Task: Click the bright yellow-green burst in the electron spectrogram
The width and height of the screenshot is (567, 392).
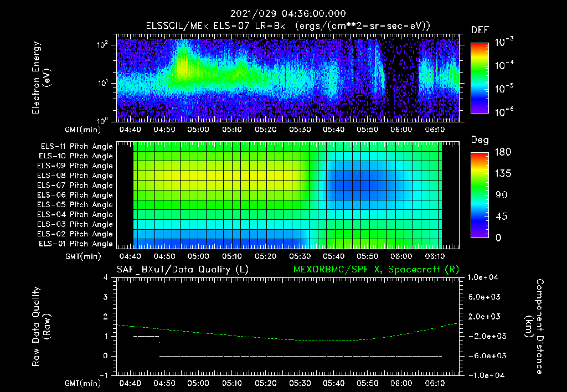Action: tap(183, 67)
